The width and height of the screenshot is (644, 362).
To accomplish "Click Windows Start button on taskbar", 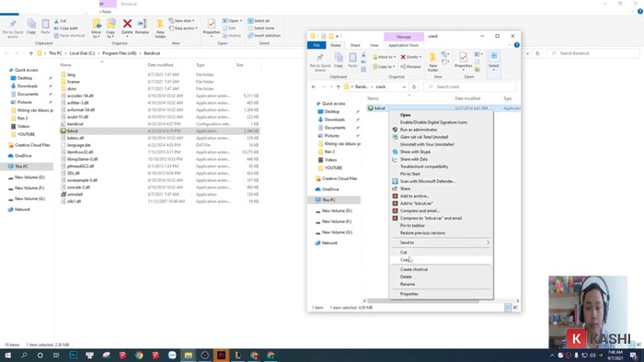I will coord(7,356).
